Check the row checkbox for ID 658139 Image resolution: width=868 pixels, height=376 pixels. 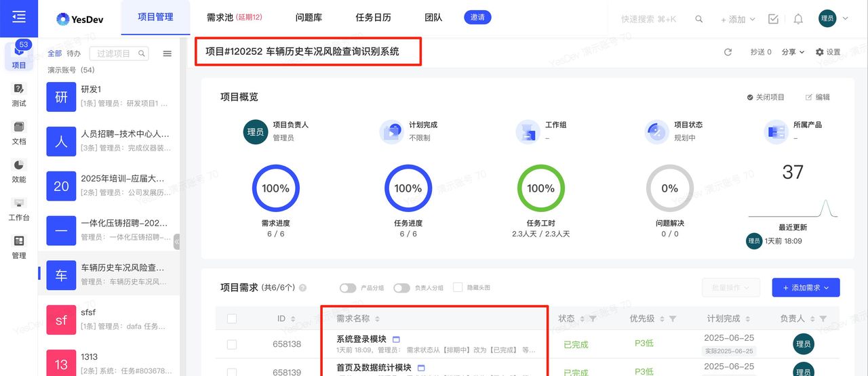pyautogui.click(x=232, y=372)
